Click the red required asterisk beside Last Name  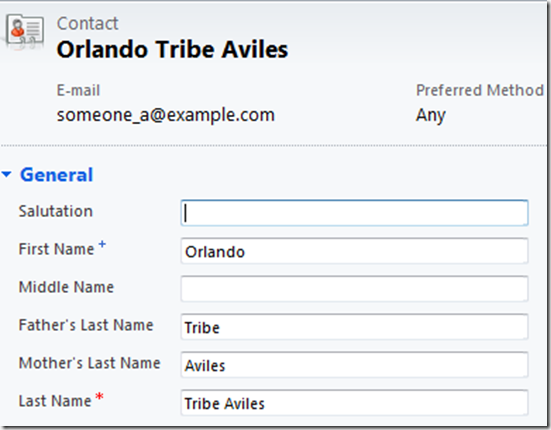(99, 397)
